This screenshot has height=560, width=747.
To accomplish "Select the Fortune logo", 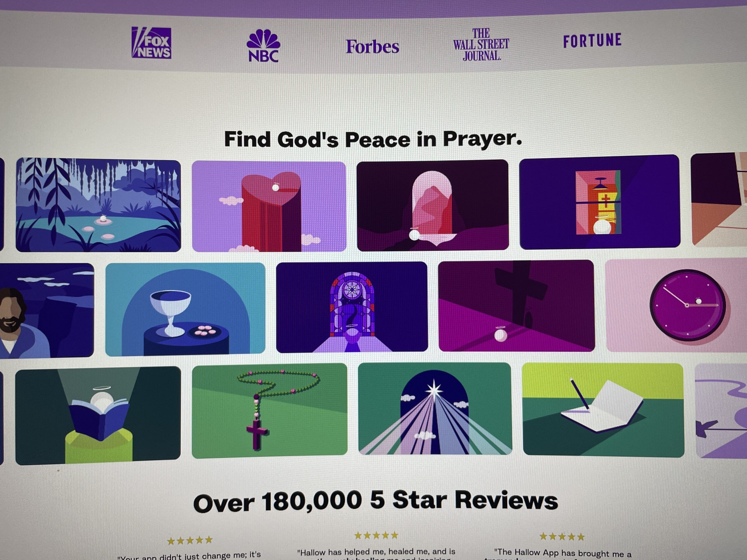I will pos(592,40).
